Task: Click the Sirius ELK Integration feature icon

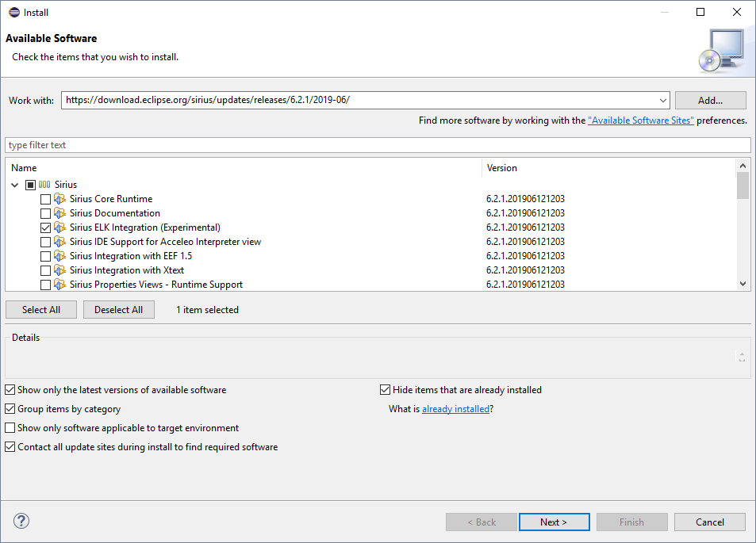Action: coord(59,228)
